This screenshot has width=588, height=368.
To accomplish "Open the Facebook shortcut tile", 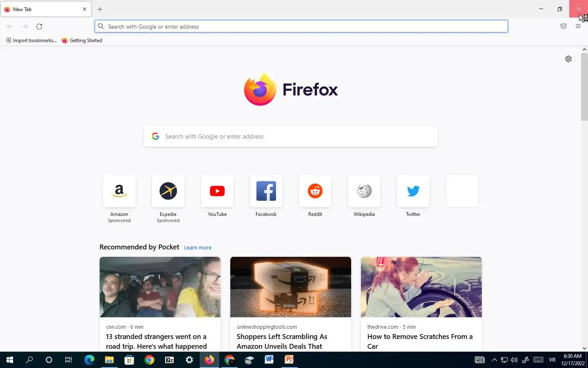I will (266, 191).
